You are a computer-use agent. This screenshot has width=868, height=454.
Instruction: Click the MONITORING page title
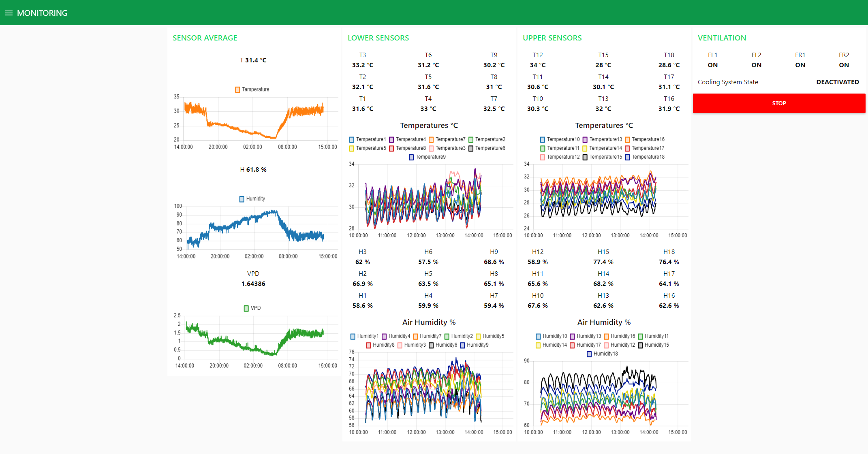coord(42,13)
